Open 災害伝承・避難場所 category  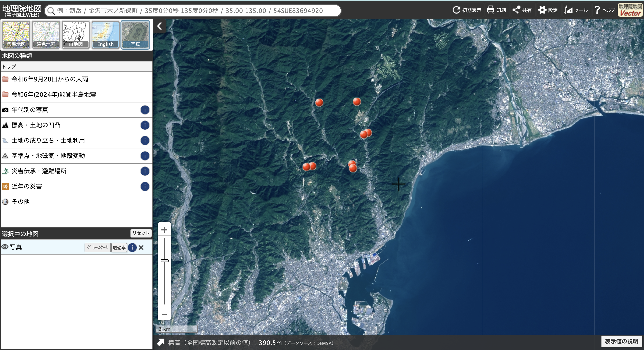pos(39,171)
